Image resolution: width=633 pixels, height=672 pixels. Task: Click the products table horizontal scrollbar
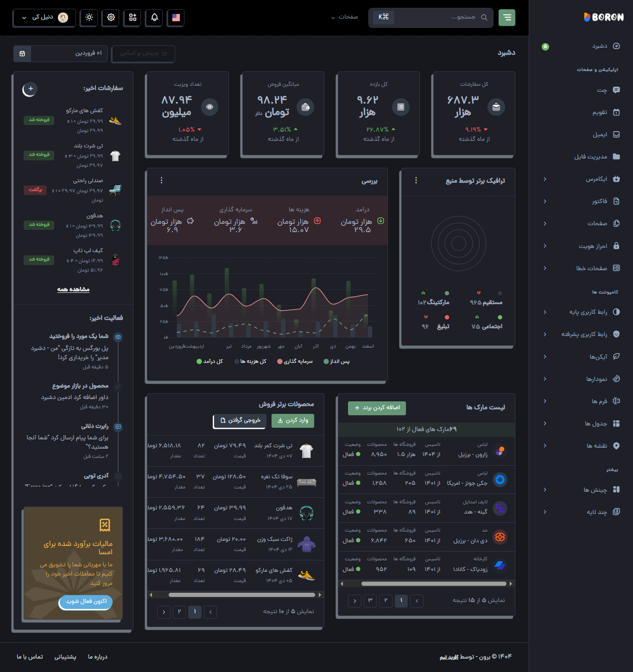242,595
